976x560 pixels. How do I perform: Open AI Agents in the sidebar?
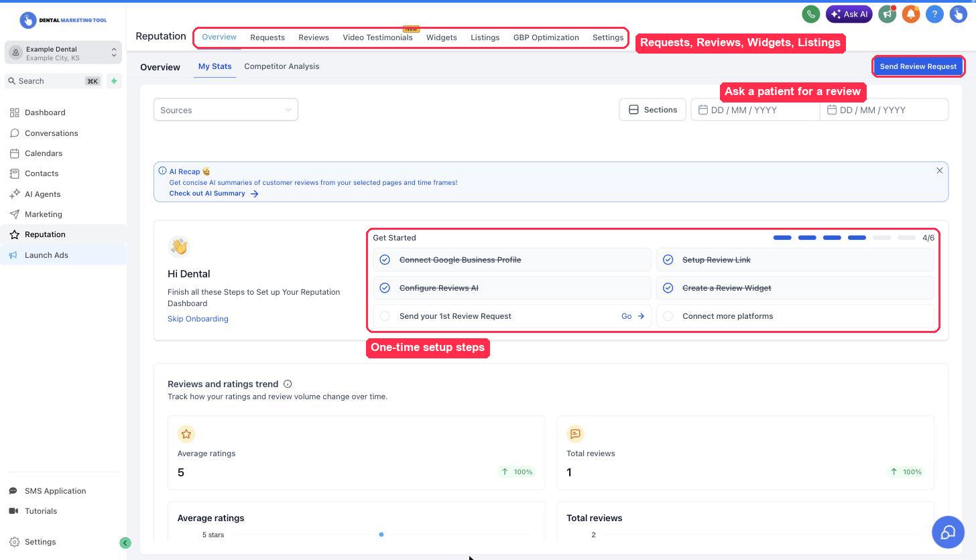(63, 194)
